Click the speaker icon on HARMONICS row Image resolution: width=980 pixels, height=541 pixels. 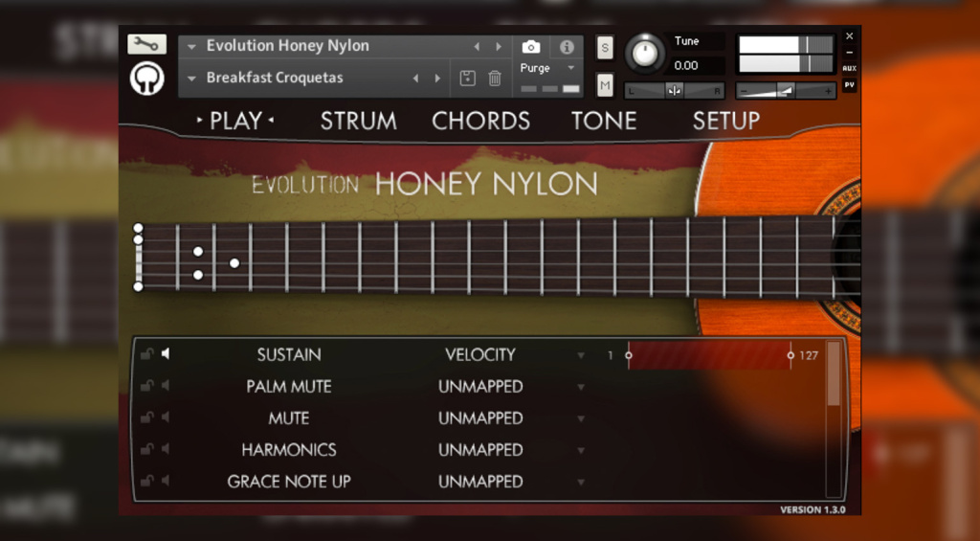(165, 449)
